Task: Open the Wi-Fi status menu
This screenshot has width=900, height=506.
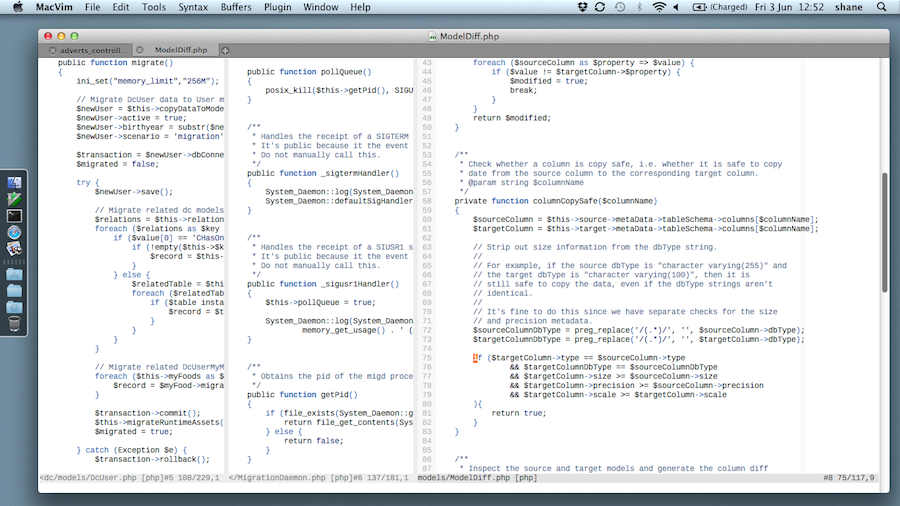Action: [x=659, y=7]
